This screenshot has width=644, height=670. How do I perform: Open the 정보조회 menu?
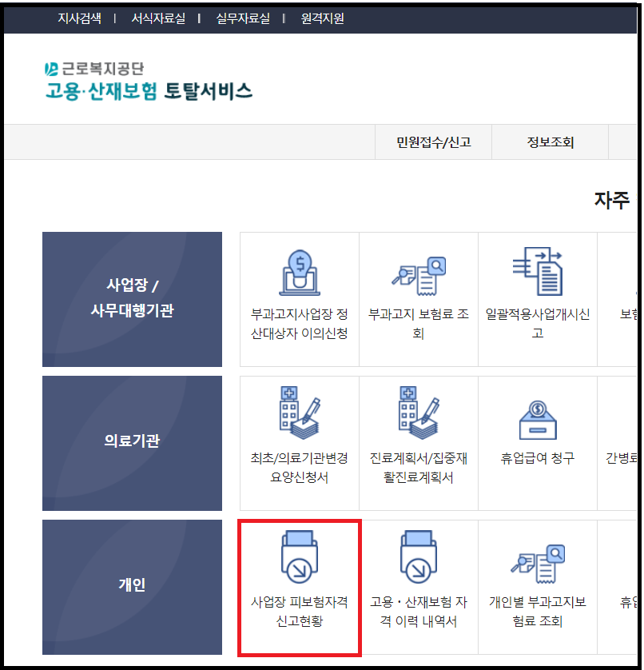click(x=550, y=142)
